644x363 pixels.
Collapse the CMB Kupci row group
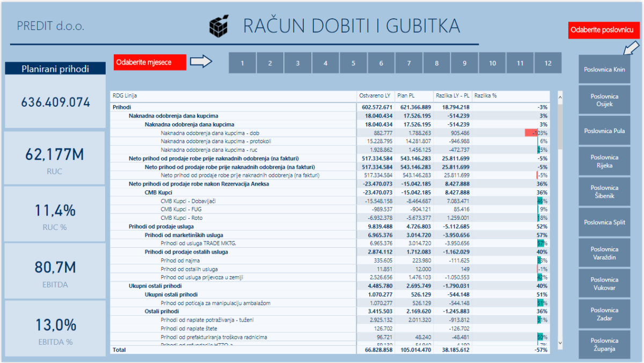pyautogui.click(x=159, y=192)
